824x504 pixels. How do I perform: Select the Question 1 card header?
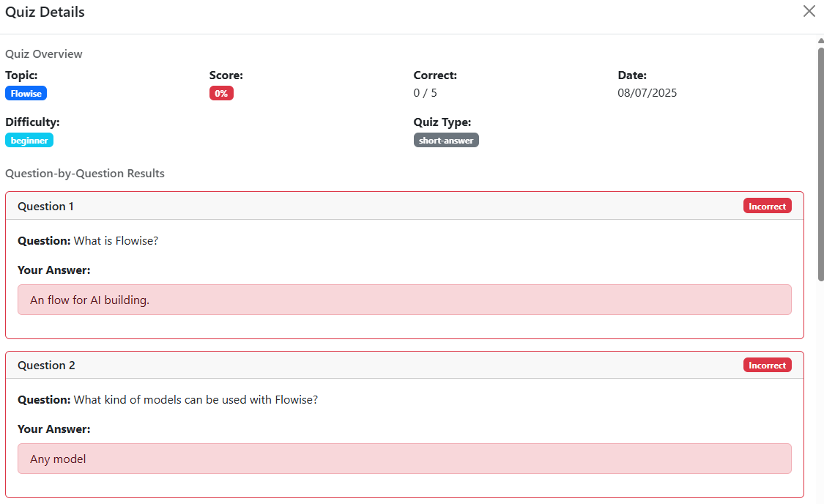pyautogui.click(x=366, y=207)
